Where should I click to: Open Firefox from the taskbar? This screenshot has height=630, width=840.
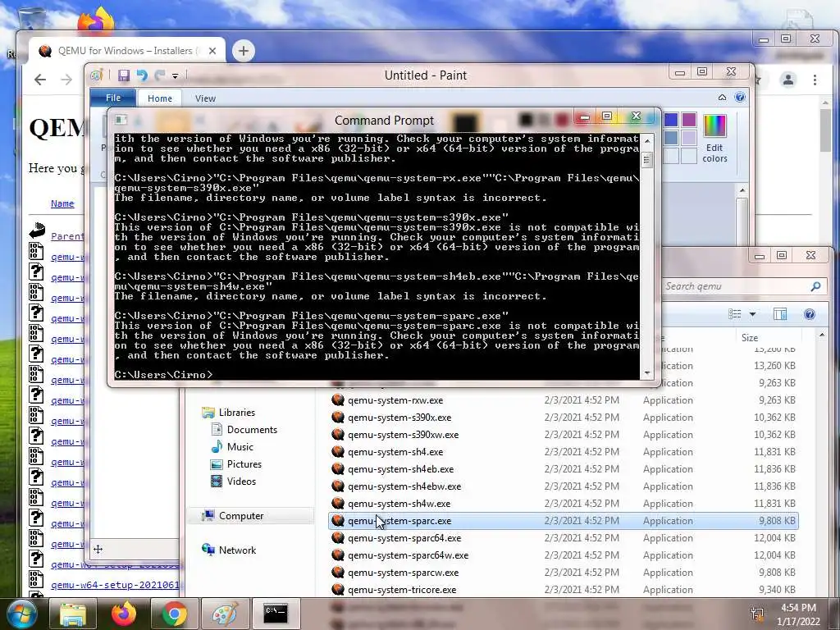click(x=124, y=614)
